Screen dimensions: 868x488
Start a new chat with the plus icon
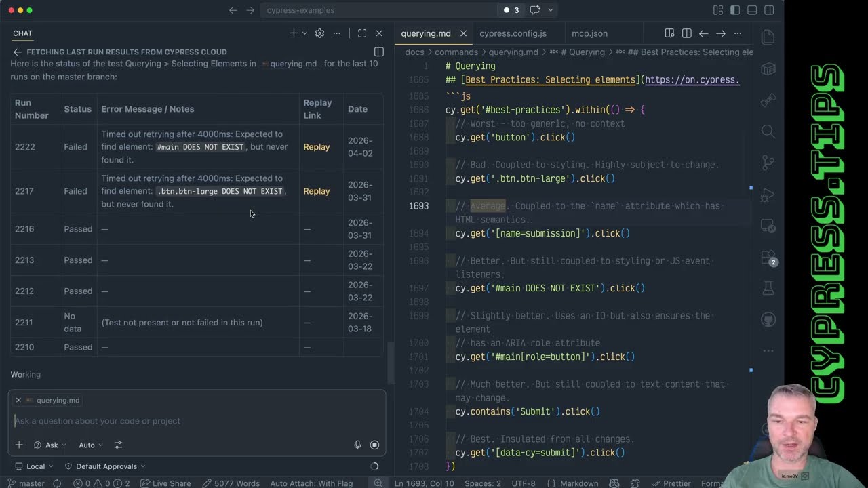(x=294, y=33)
